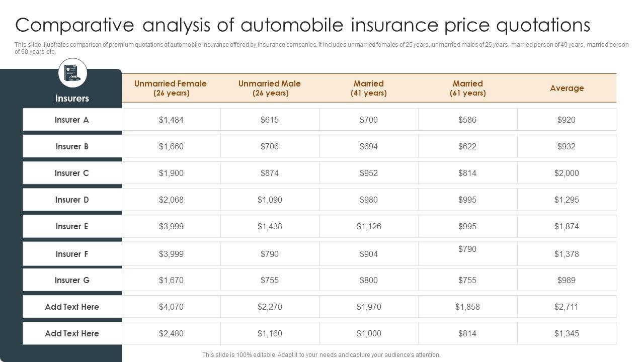Select the $2,000 average cell for Insurer C
644x362 pixels.
click(x=567, y=173)
